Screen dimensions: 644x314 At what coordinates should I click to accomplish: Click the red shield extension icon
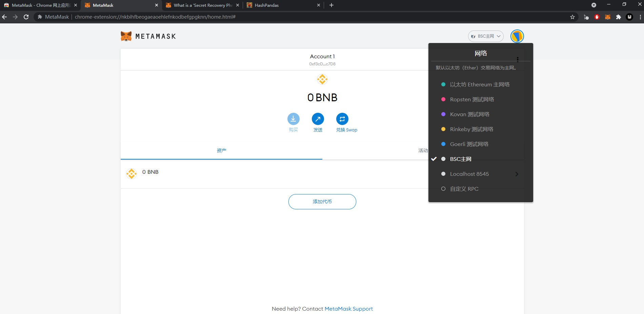coord(597,17)
